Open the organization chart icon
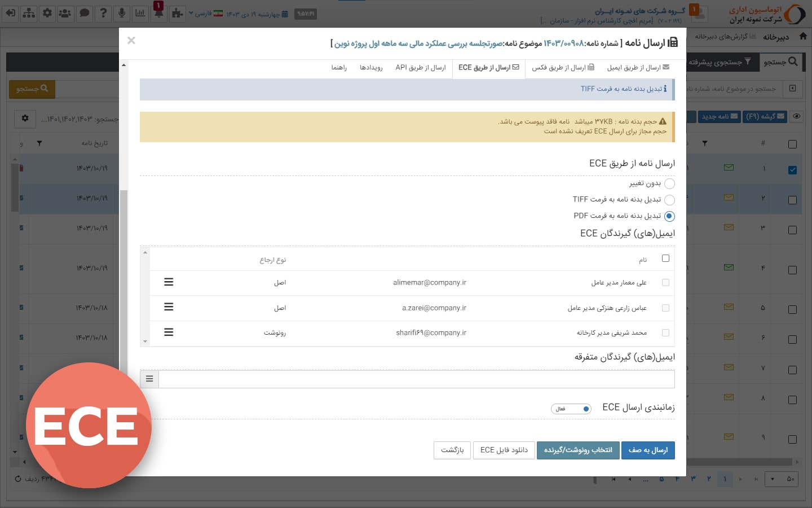 (29, 13)
